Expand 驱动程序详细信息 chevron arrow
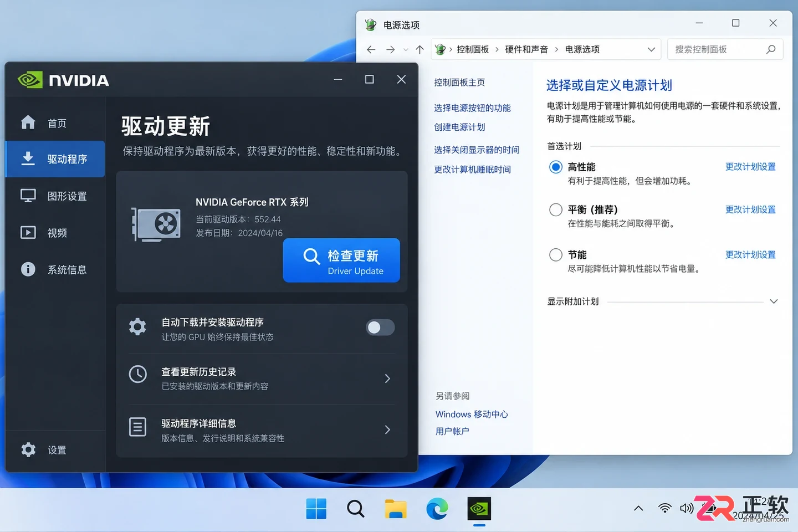 point(387,429)
